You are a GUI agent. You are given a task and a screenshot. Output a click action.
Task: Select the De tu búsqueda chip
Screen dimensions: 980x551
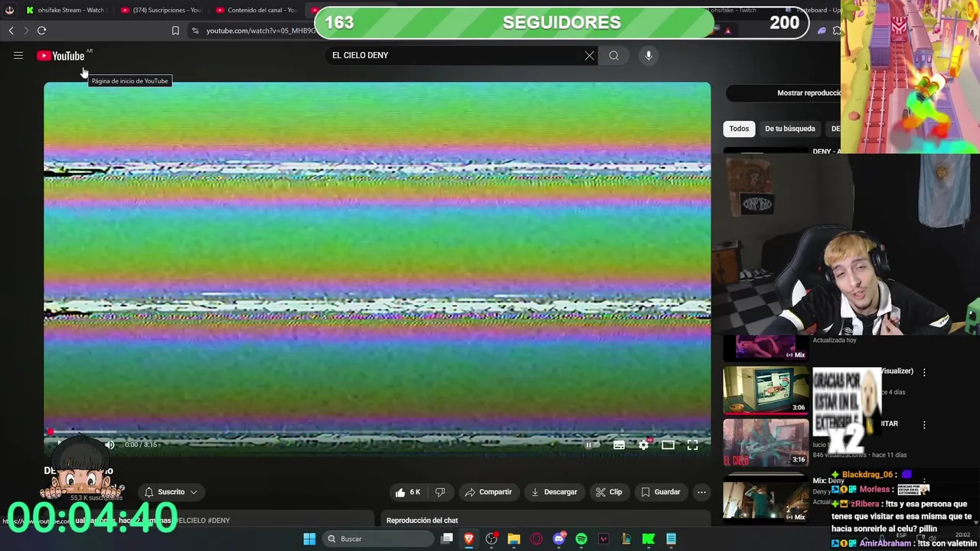(x=789, y=129)
